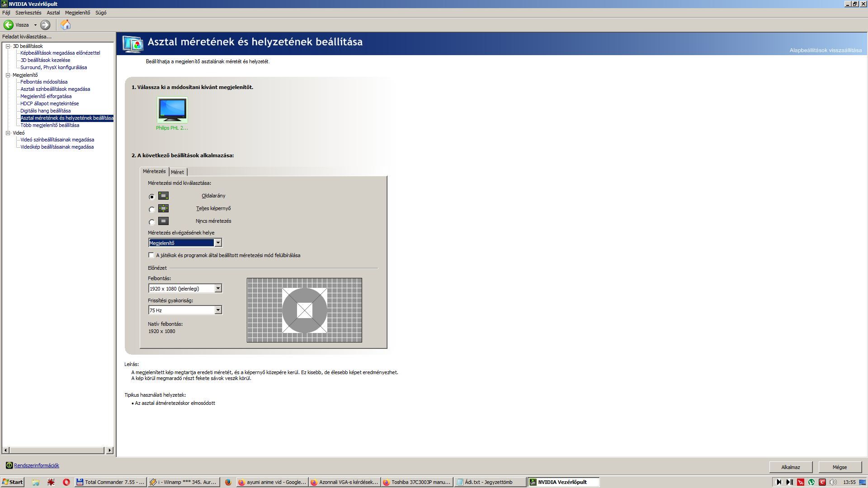Switch to ayumi anime vid Firefox window
This screenshot has width=868, height=488.
pos(272,482)
